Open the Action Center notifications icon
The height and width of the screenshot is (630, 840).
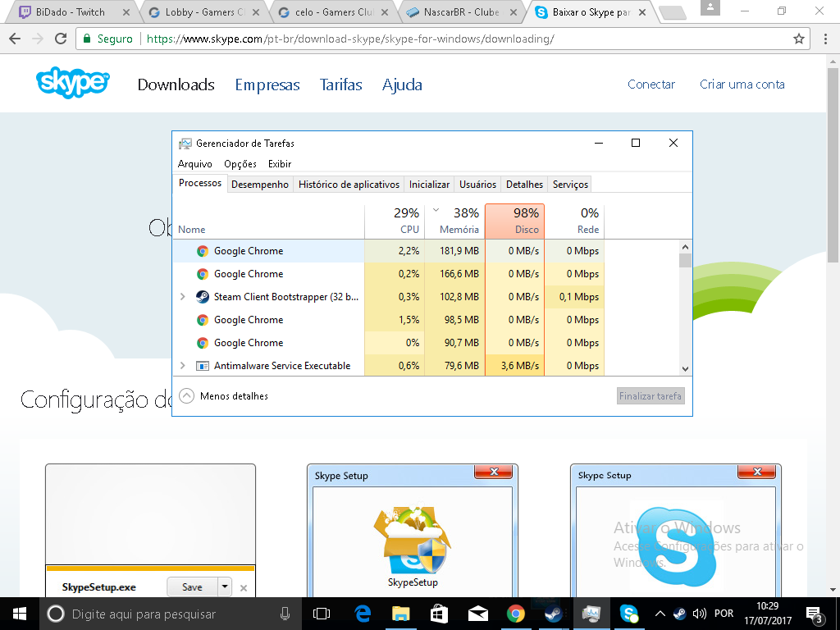click(x=815, y=614)
